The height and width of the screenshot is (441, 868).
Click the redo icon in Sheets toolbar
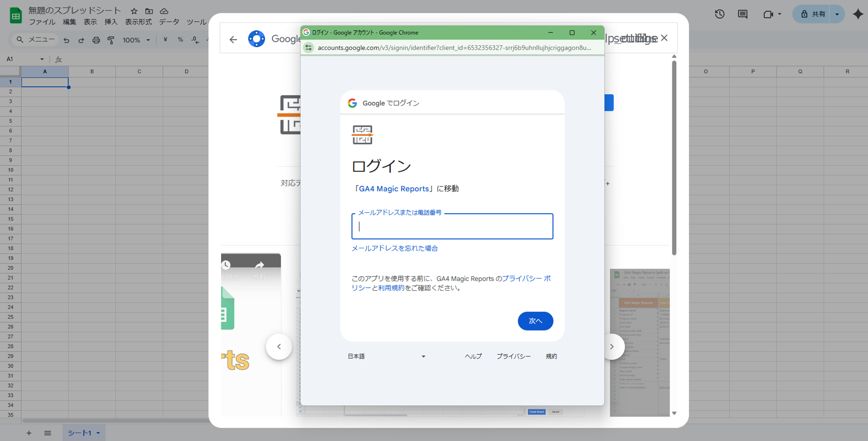pyautogui.click(x=81, y=40)
